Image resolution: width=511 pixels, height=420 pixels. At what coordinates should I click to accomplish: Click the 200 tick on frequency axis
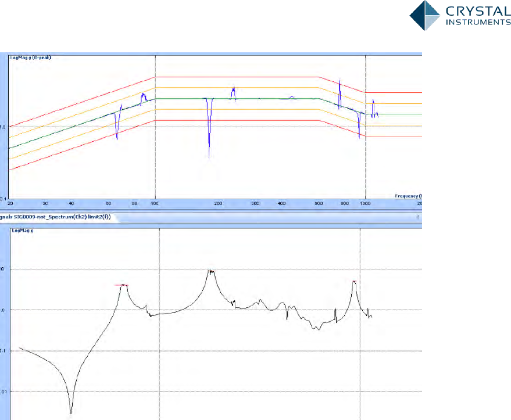coord(218,203)
